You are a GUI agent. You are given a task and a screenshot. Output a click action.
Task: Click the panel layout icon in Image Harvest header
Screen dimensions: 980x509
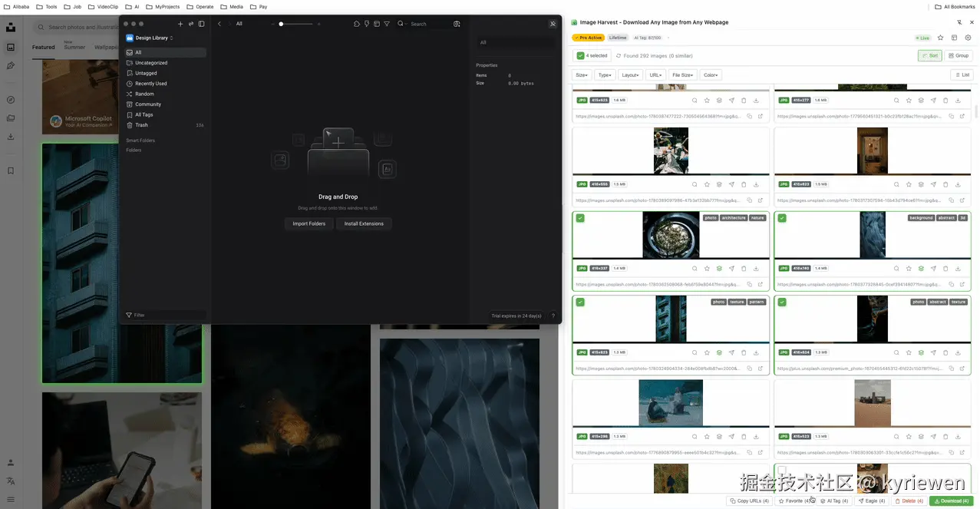point(954,38)
